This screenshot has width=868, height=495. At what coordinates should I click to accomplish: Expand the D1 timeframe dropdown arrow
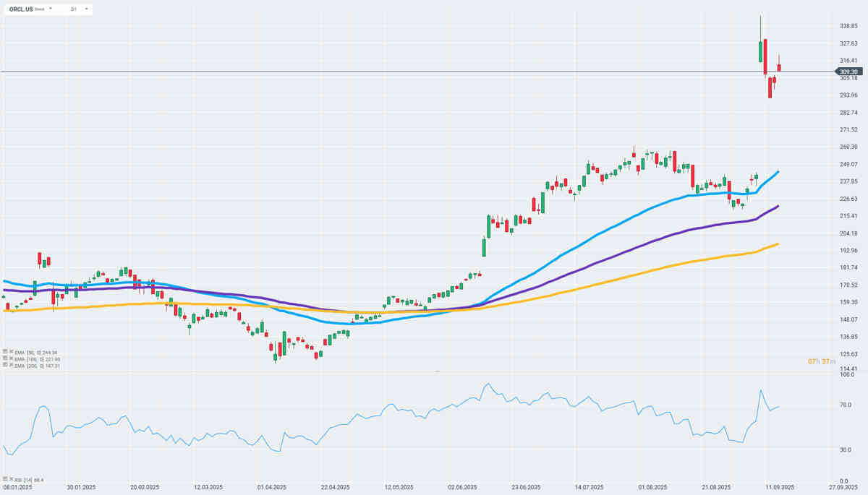coord(86,9)
